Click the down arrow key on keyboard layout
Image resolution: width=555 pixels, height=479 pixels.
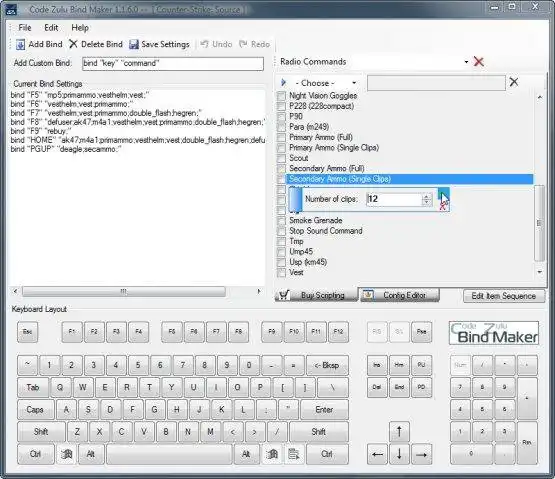pyautogui.click(x=399, y=454)
